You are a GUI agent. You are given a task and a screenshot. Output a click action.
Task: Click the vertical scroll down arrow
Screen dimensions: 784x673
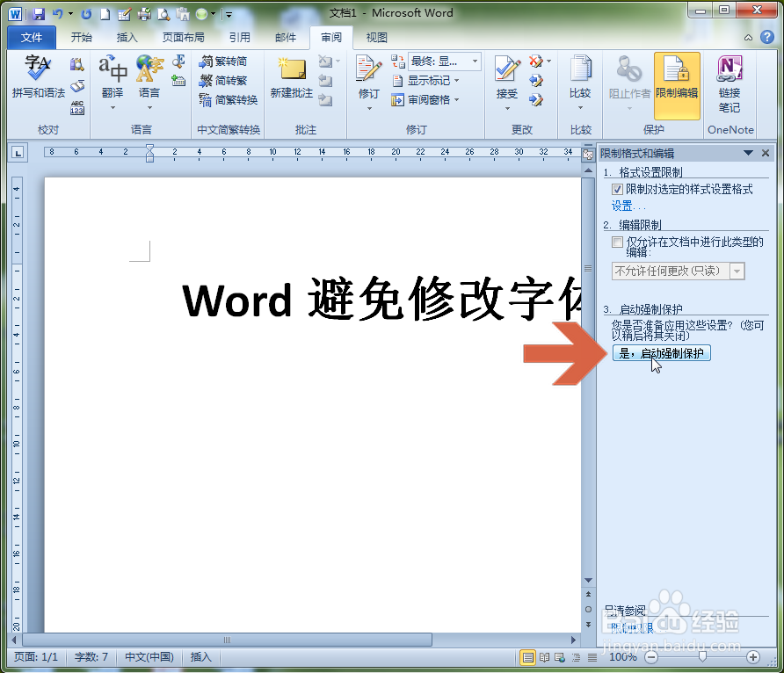tap(588, 580)
